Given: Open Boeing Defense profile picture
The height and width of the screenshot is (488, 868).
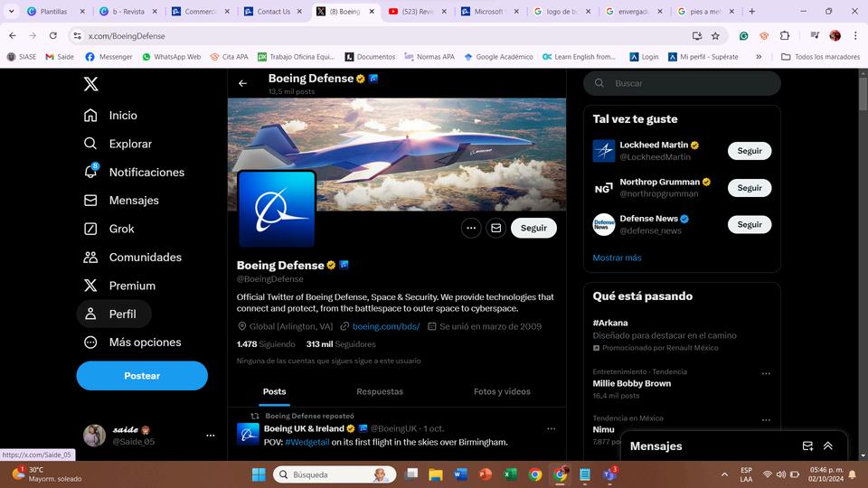Looking at the screenshot, I should tap(277, 209).
